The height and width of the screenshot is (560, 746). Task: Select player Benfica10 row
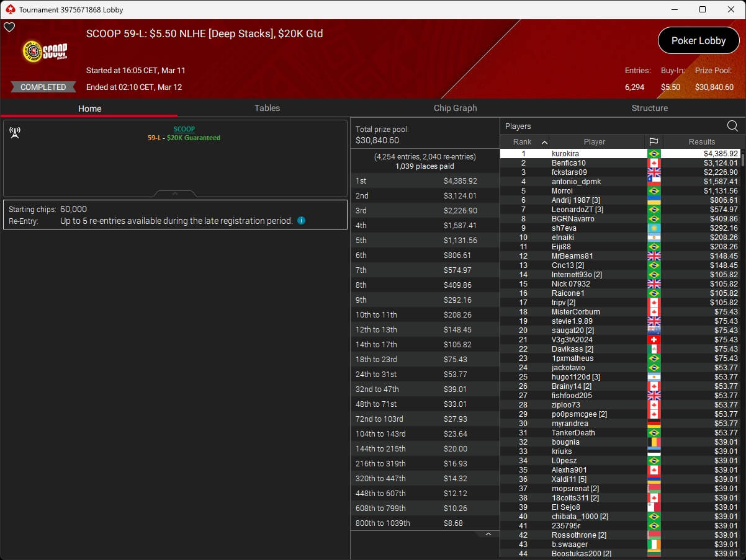tap(568, 163)
